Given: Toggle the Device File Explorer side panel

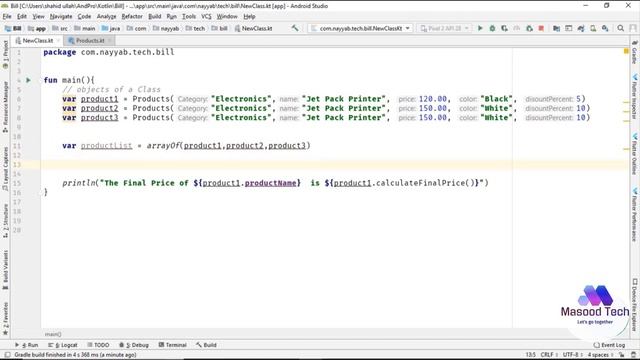Looking at the screenshot, I should point(635,305).
